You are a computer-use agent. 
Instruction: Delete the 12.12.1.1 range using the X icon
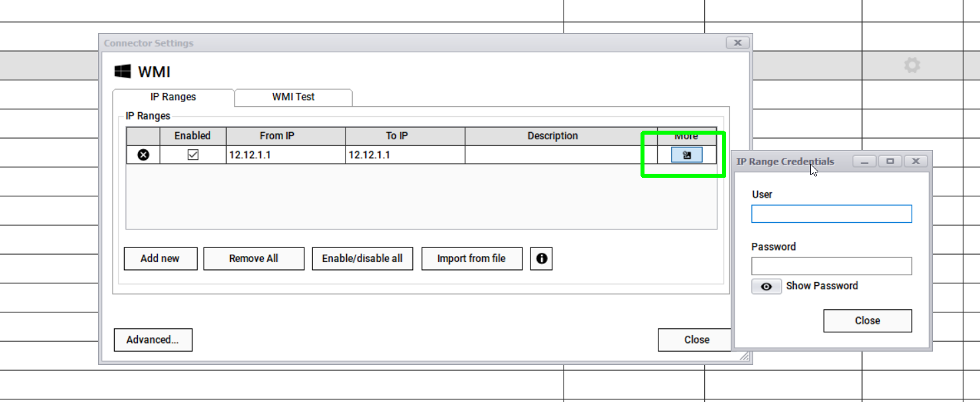point(143,155)
